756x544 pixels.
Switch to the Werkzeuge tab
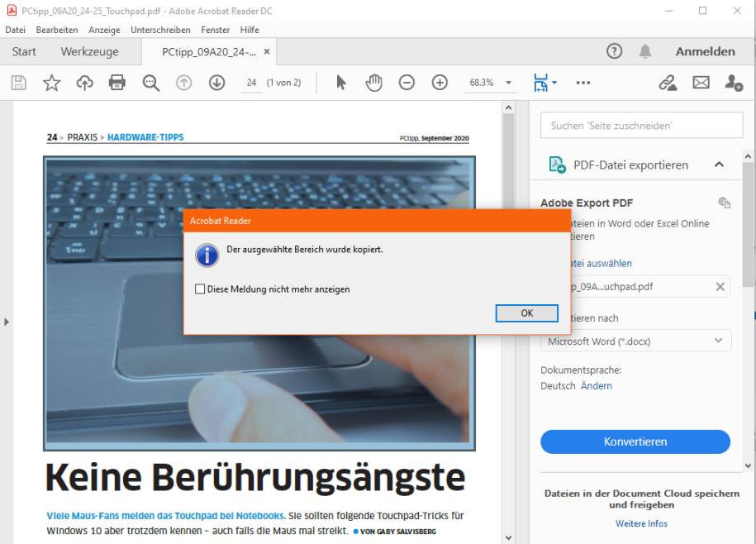point(88,50)
